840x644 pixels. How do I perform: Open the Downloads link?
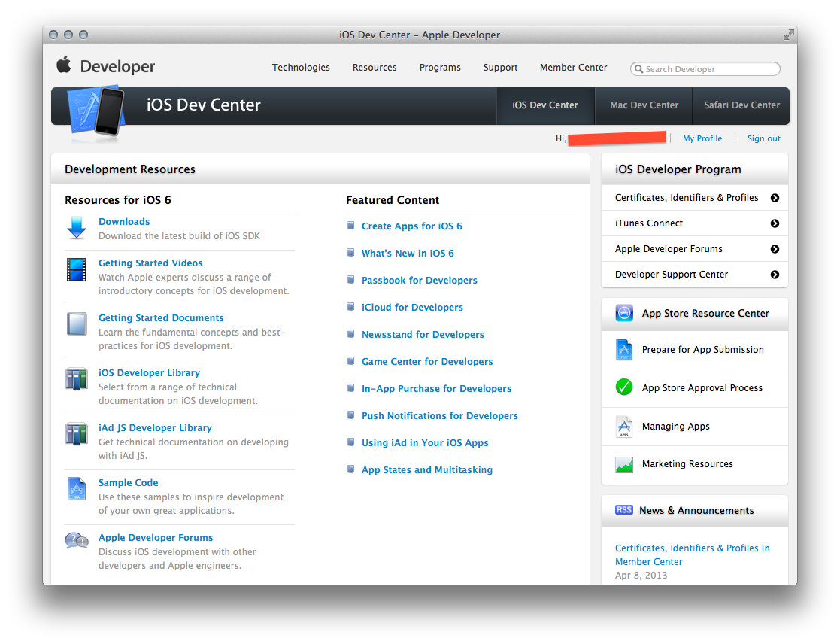pyautogui.click(x=124, y=222)
